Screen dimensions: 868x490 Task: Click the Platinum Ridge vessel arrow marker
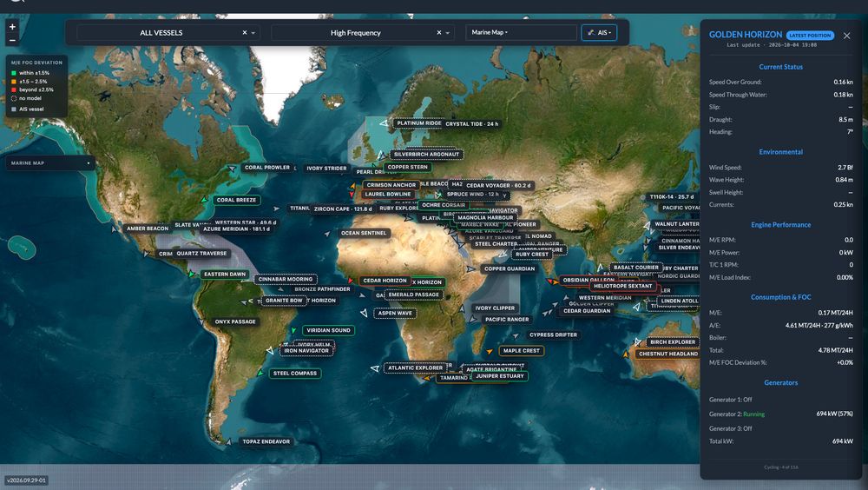coord(385,123)
